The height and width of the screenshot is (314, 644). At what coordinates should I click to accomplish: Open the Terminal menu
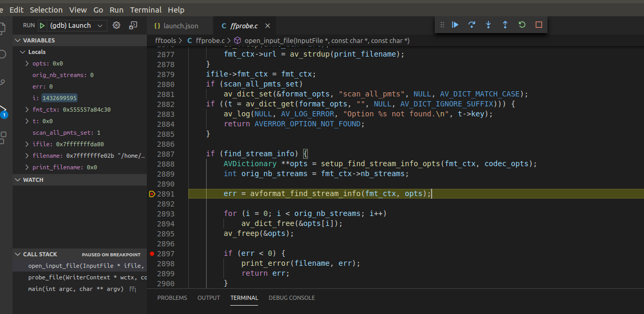pyautogui.click(x=146, y=9)
